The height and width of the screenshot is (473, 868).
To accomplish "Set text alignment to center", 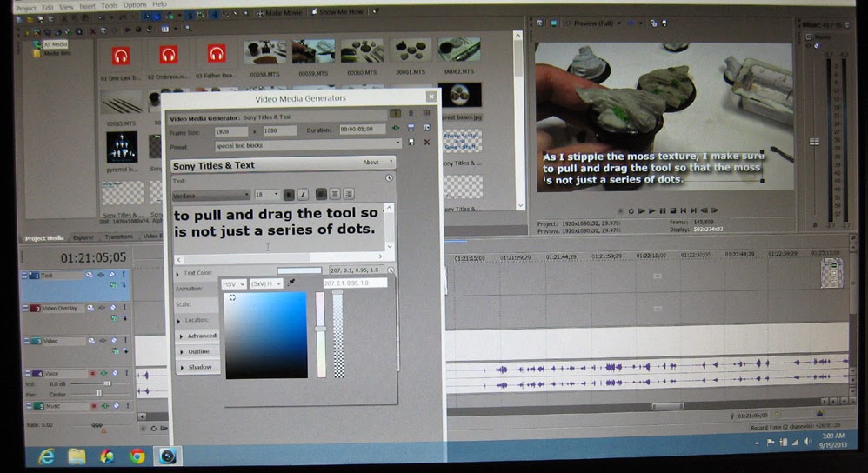I will 335,194.
